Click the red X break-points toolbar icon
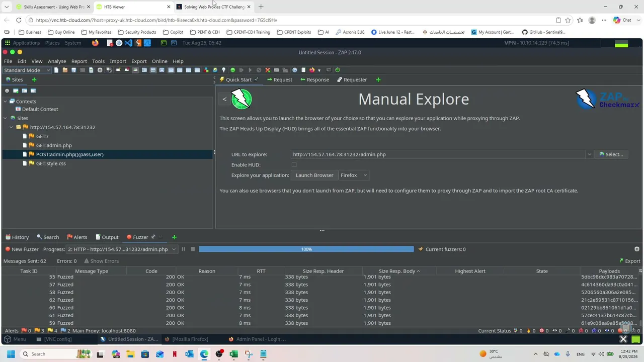Image resolution: width=644 pixels, height=362 pixels. 268,70
